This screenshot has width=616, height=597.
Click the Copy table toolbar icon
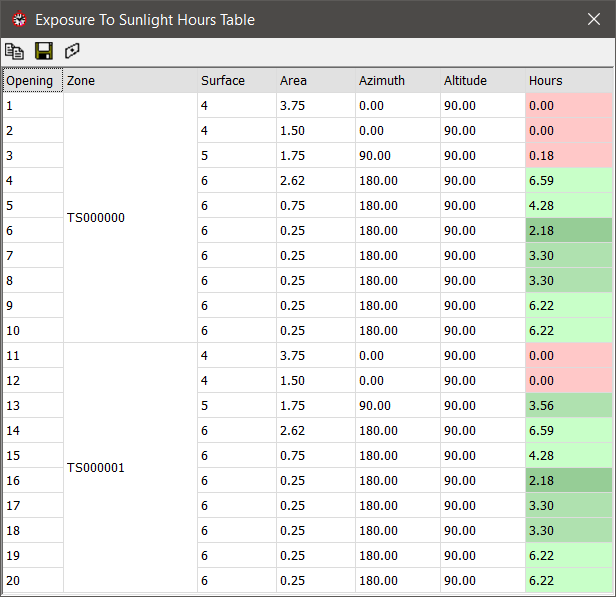click(15, 51)
